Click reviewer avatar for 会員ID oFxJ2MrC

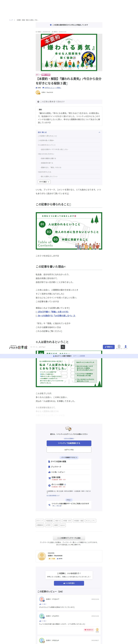(x=42, y=616)
